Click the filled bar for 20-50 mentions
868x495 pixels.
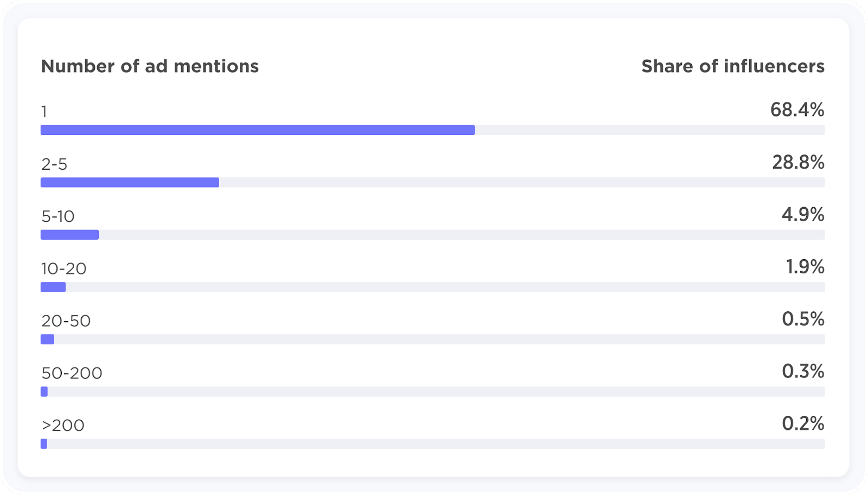pyautogui.click(x=47, y=339)
